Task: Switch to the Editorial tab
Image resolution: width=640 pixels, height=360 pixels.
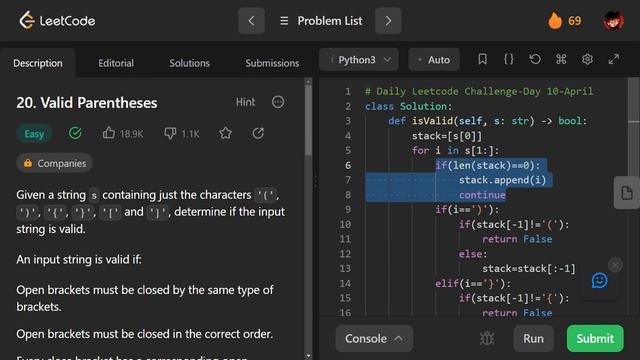Action: pyautogui.click(x=116, y=63)
